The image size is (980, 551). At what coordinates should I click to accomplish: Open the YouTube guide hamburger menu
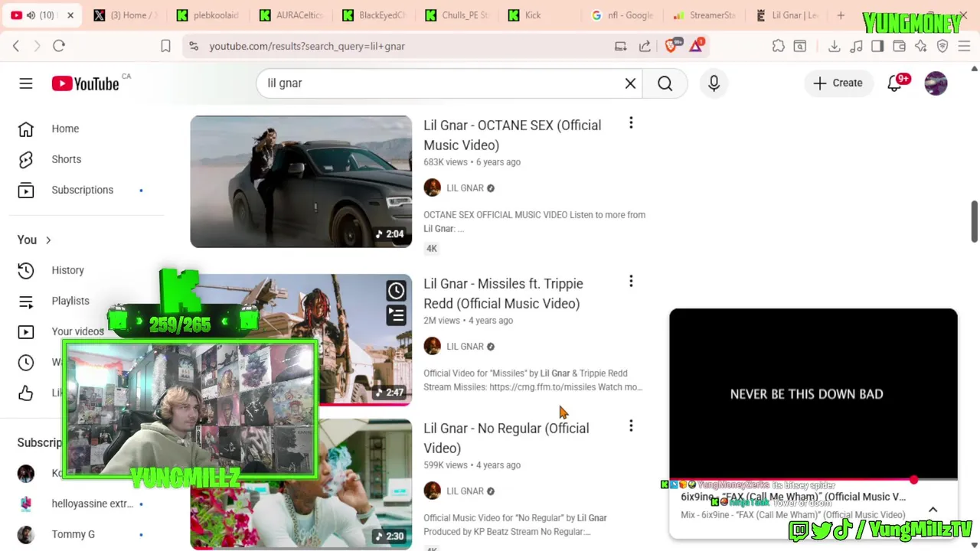pyautogui.click(x=26, y=83)
